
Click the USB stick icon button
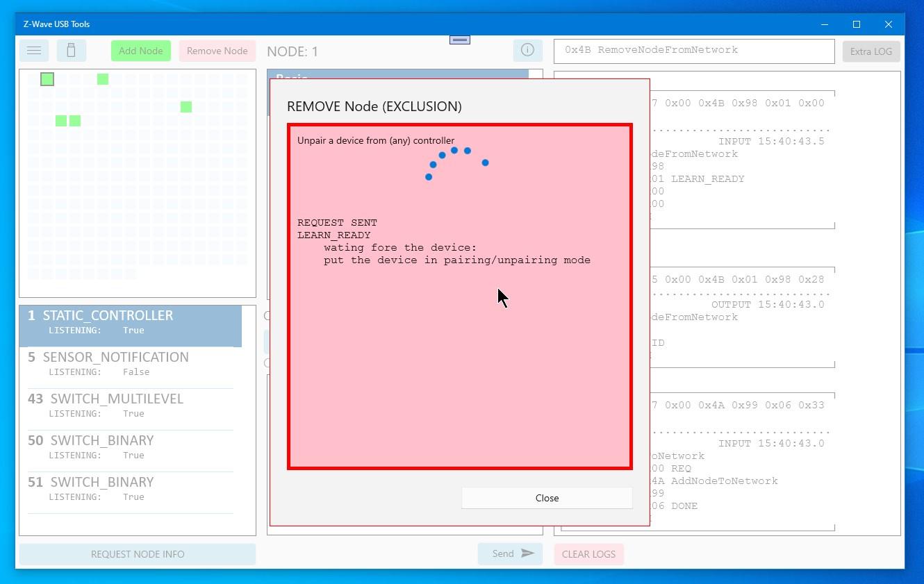(71, 51)
